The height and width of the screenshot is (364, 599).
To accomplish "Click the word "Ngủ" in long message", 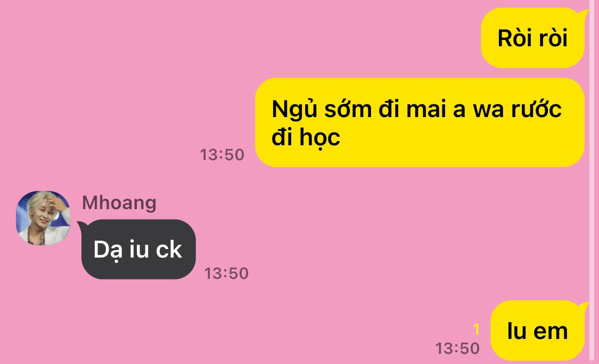I will click(294, 109).
